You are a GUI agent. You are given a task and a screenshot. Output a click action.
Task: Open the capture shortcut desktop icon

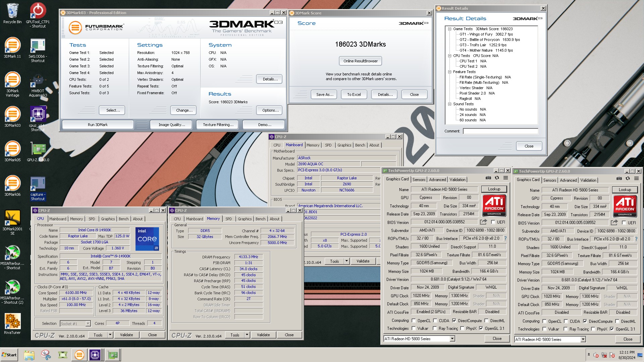click(38, 188)
